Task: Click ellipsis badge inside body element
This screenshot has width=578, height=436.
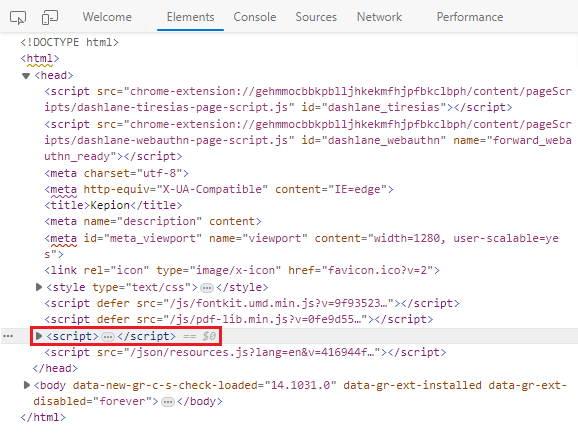Action: coord(168,402)
